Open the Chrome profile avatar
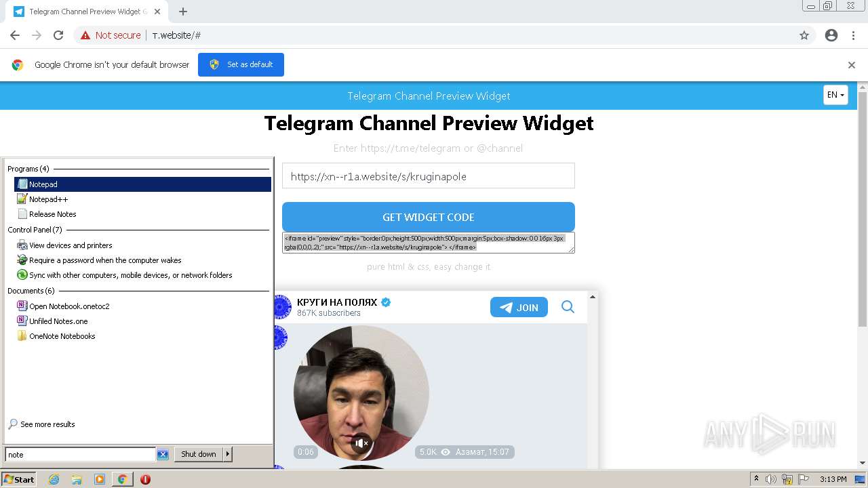Image resolution: width=868 pixels, height=488 pixels. click(x=831, y=35)
